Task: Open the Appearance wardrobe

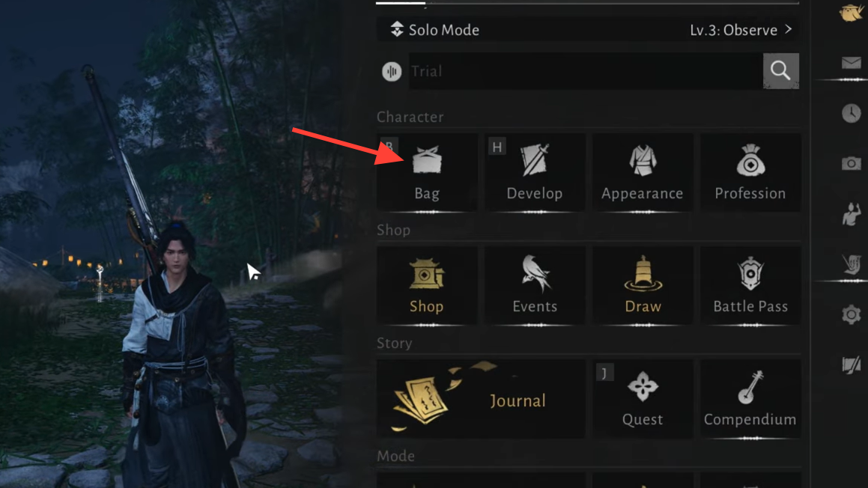Action: coord(642,172)
